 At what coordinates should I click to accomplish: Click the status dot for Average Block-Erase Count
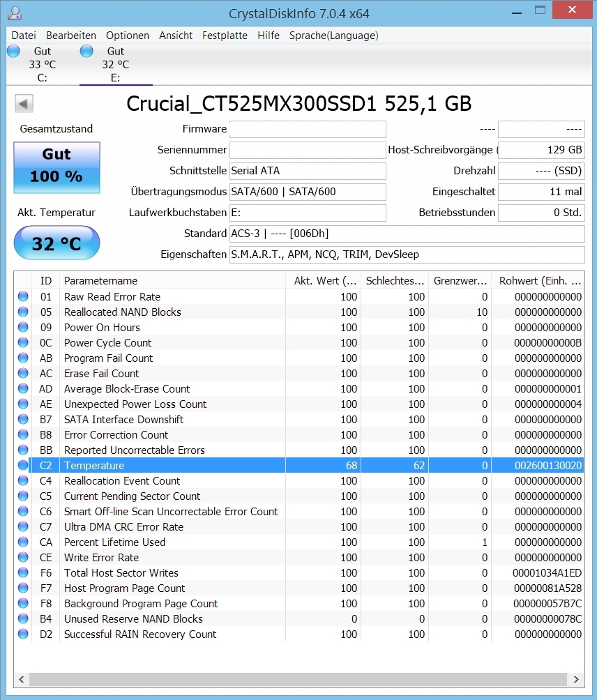tap(23, 388)
